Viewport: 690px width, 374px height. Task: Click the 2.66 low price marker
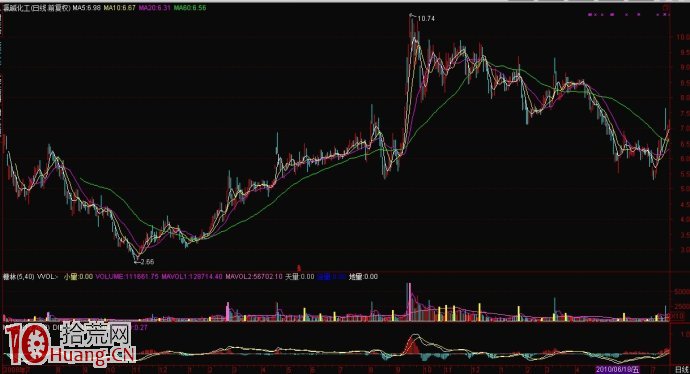[147, 261]
